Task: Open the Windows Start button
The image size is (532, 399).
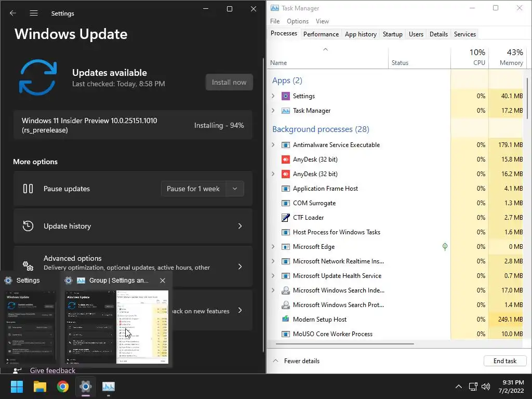Action: 17,387
